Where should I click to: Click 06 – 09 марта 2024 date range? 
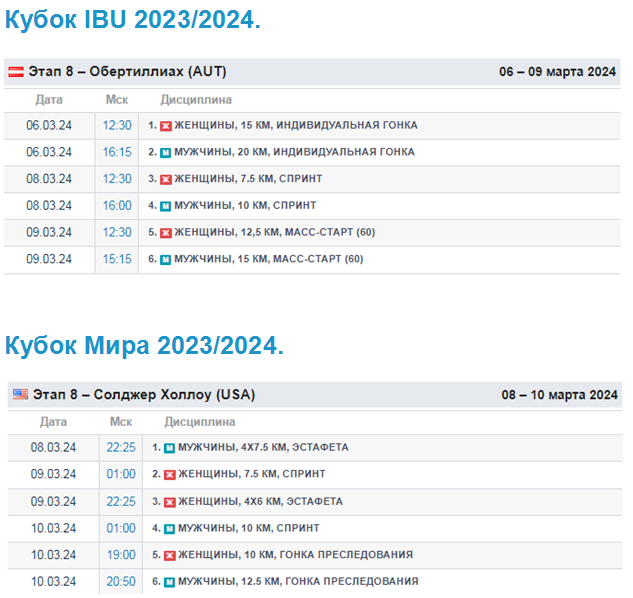click(x=558, y=72)
